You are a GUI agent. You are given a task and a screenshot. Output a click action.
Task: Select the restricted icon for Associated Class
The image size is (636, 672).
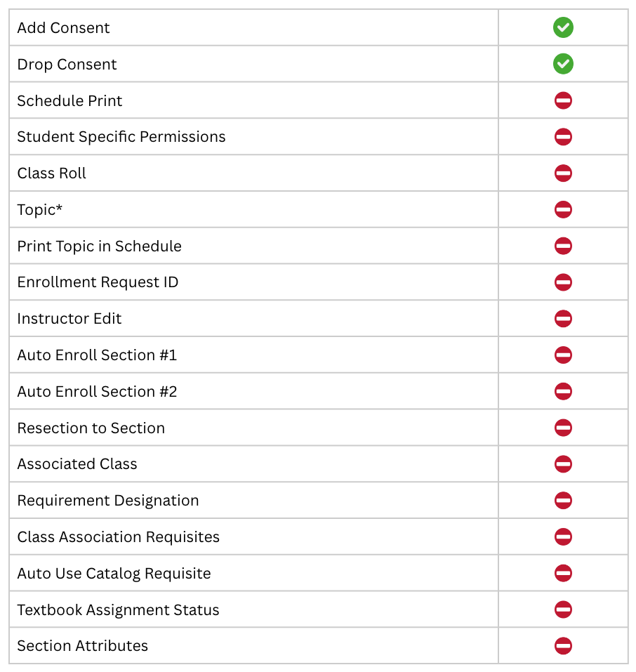coord(563,463)
